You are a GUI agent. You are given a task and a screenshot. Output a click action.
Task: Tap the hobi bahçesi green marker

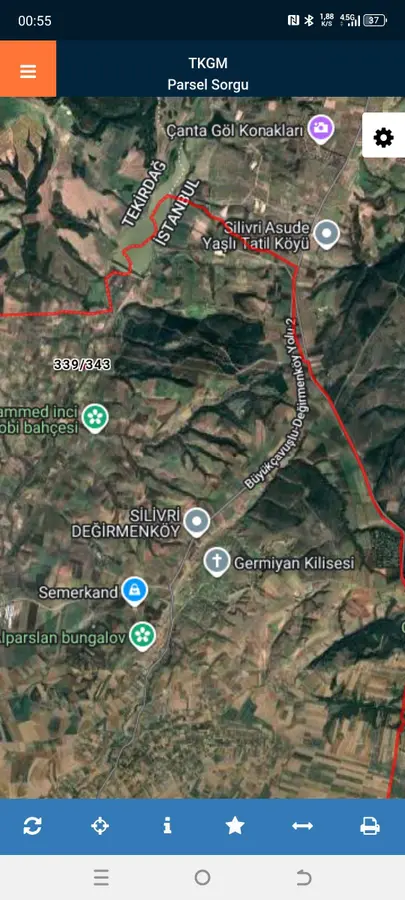tap(95, 418)
